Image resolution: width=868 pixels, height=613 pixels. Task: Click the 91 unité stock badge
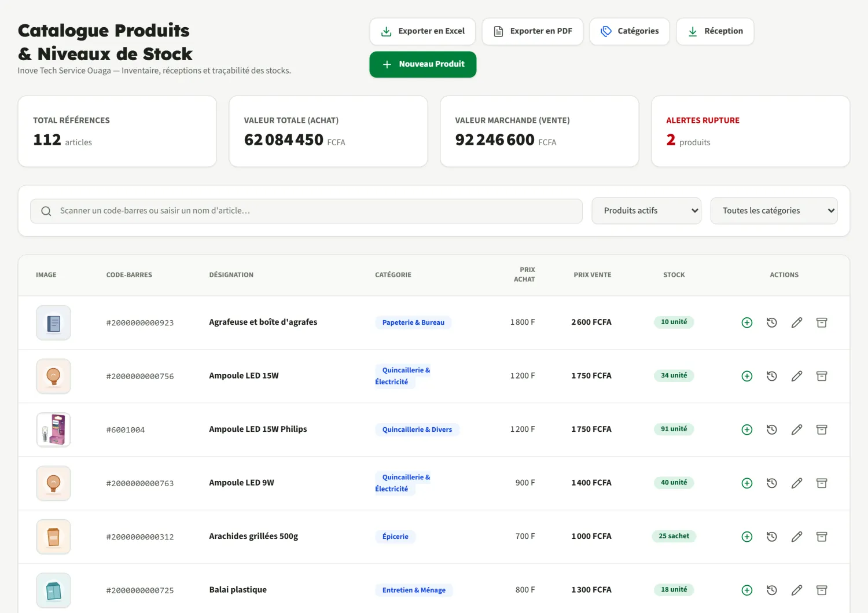point(674,429)
